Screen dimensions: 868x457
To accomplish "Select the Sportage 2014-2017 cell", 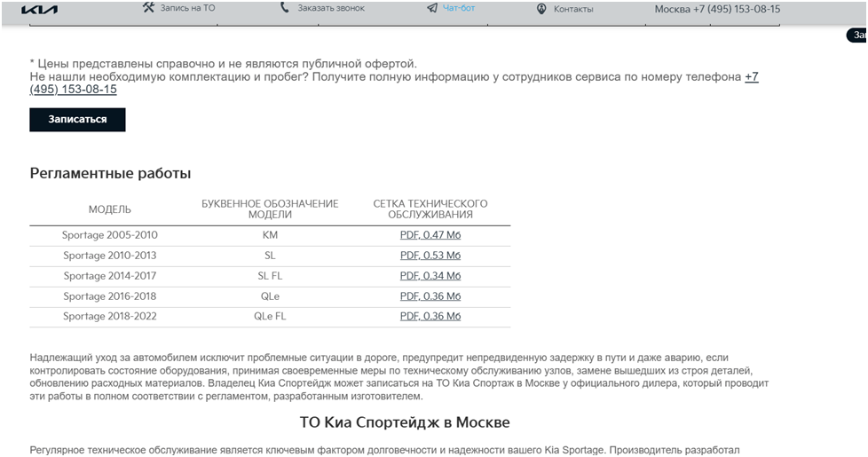I will coord(109,276).
